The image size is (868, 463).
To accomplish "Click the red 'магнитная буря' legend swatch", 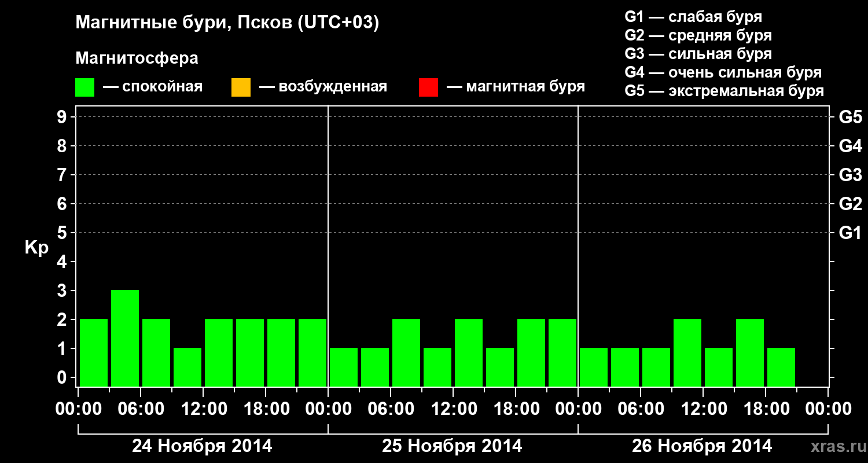I will click(428, 87).
